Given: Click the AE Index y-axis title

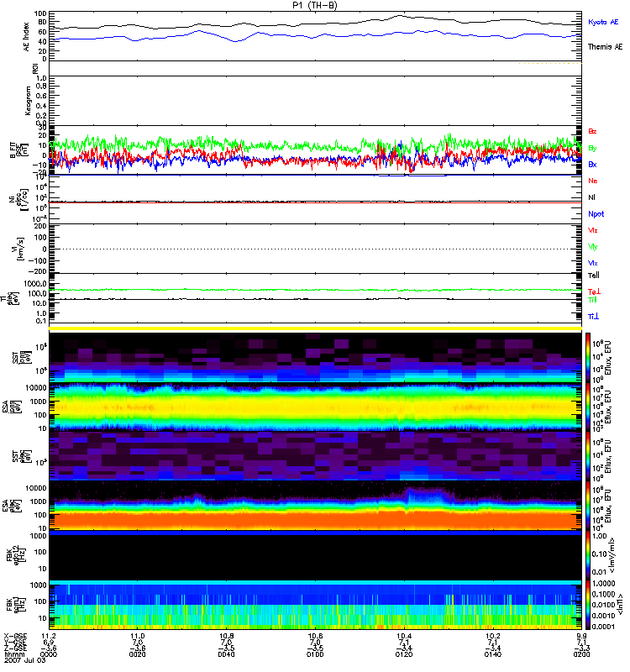Looking at the screenshot, I should pyautogui.click(x=27, y=37).
